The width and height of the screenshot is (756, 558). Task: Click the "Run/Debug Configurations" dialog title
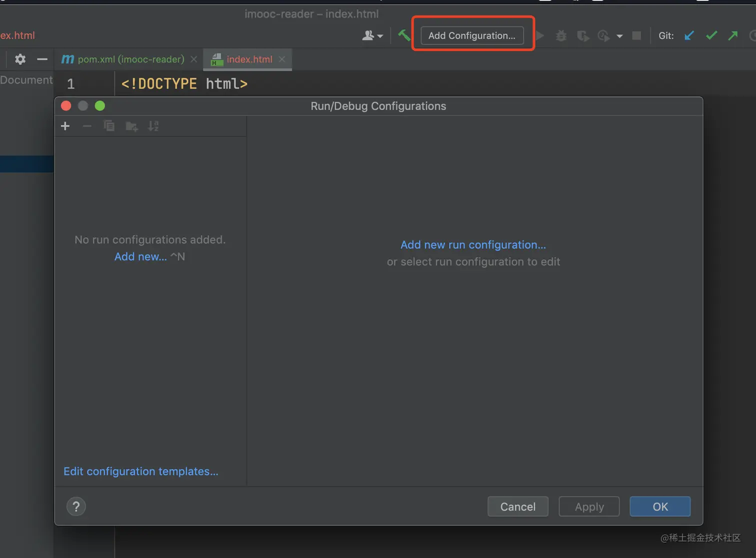tap(378, 106)
